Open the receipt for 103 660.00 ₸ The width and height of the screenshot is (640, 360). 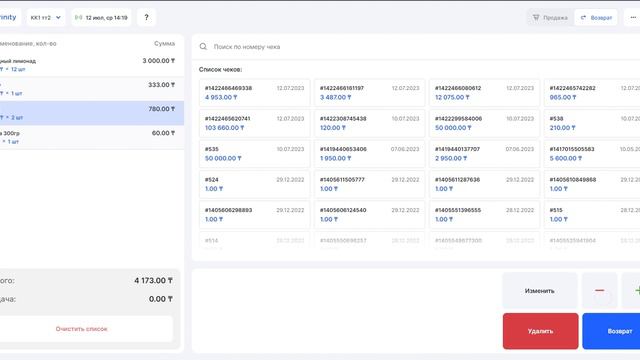pyautogui.click(x=255, y=123)
